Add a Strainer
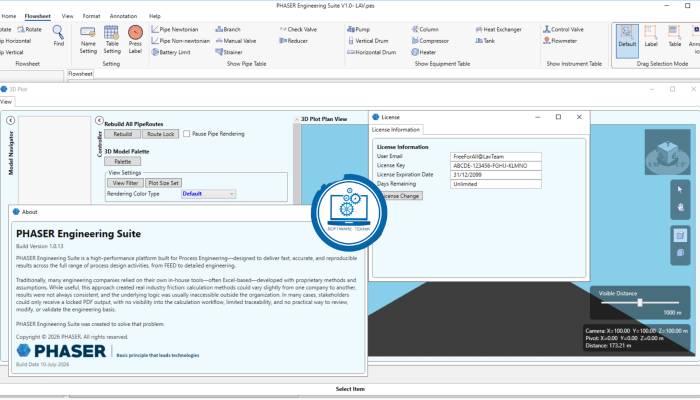 coord(229,52)
